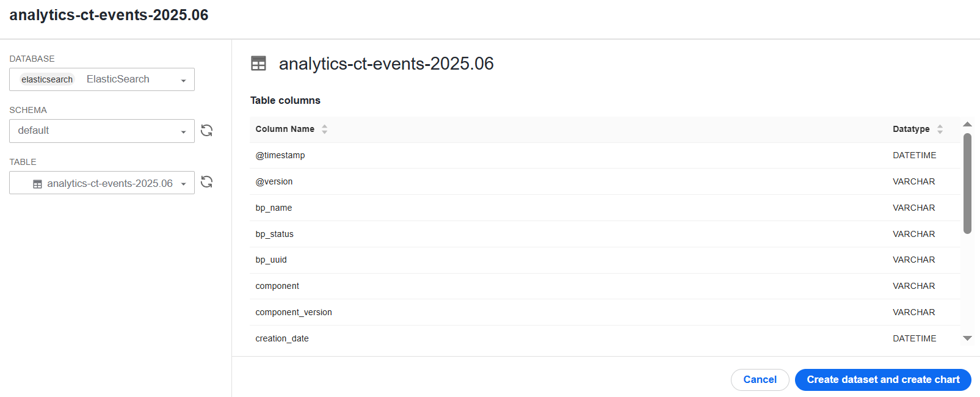Cancel dataset creation
Viewport: 980px width, 397px height.
[760, 380]
